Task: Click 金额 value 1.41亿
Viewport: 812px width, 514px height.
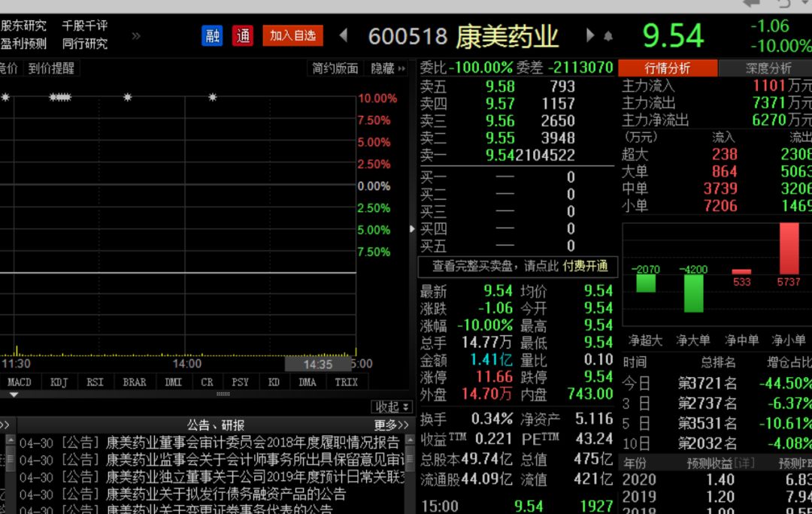Action: click(491, 360)
